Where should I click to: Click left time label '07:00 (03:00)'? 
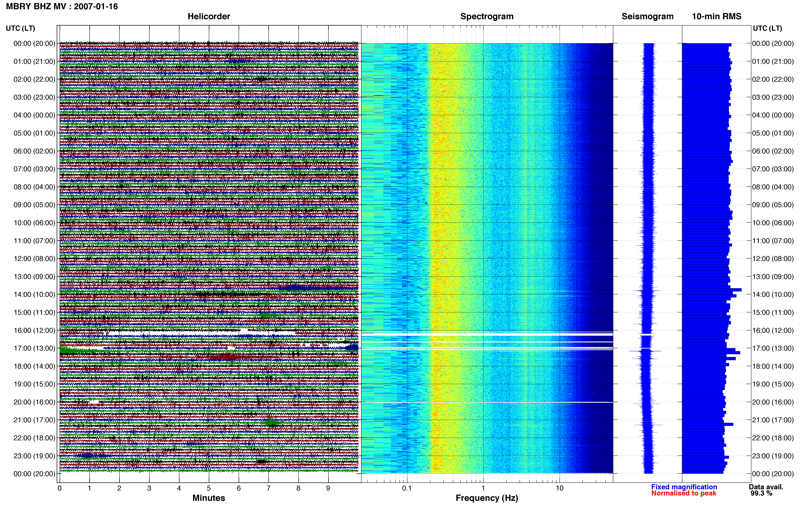[x=34, y=169]
